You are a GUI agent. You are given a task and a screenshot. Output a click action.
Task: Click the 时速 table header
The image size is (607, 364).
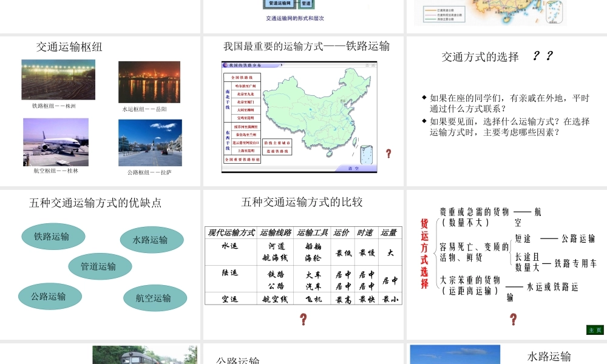pos(365,233)
